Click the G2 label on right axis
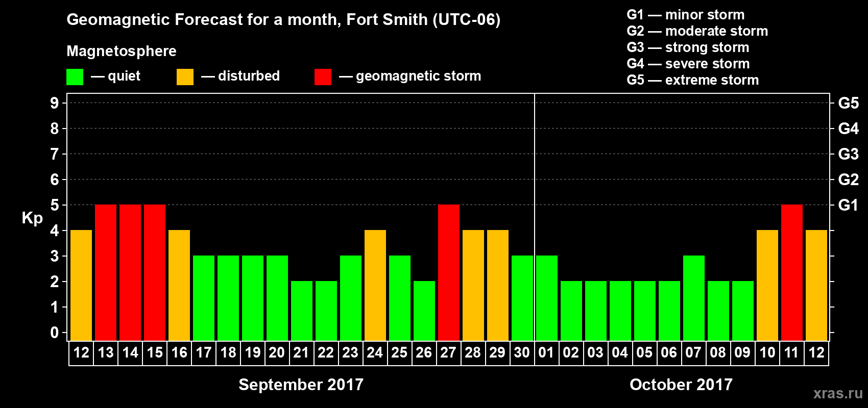Screen dimensions: 868x408 (849, 180)
